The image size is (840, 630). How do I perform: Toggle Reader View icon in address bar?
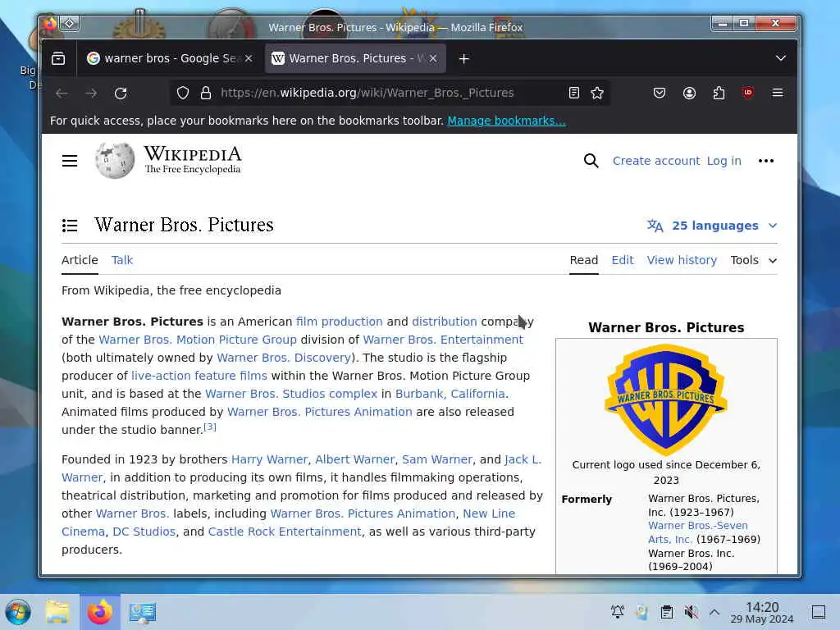pyautogui.click(x=573, y=94)
